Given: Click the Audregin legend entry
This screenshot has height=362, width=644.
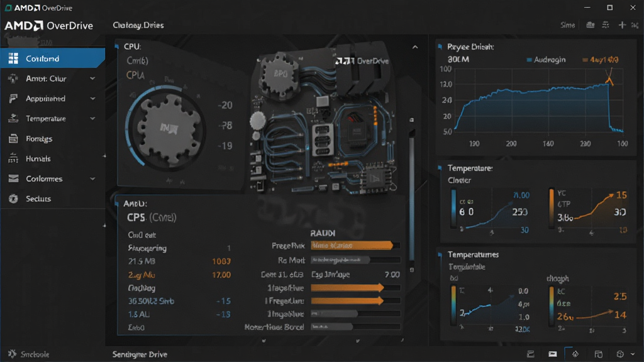Looking at the screenshot, I should 547,60.
